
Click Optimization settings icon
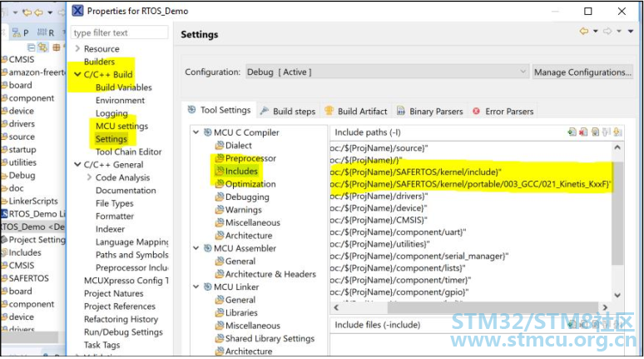[x=220, y=184]
